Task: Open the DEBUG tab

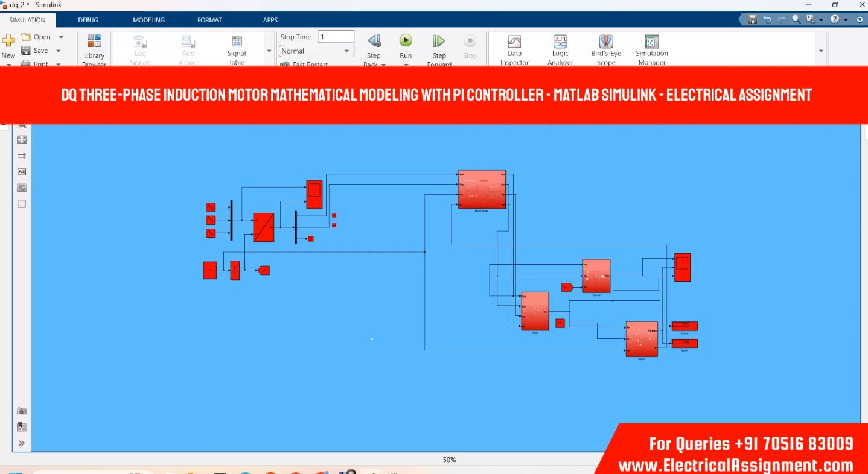Action: [x=88, y=20]
